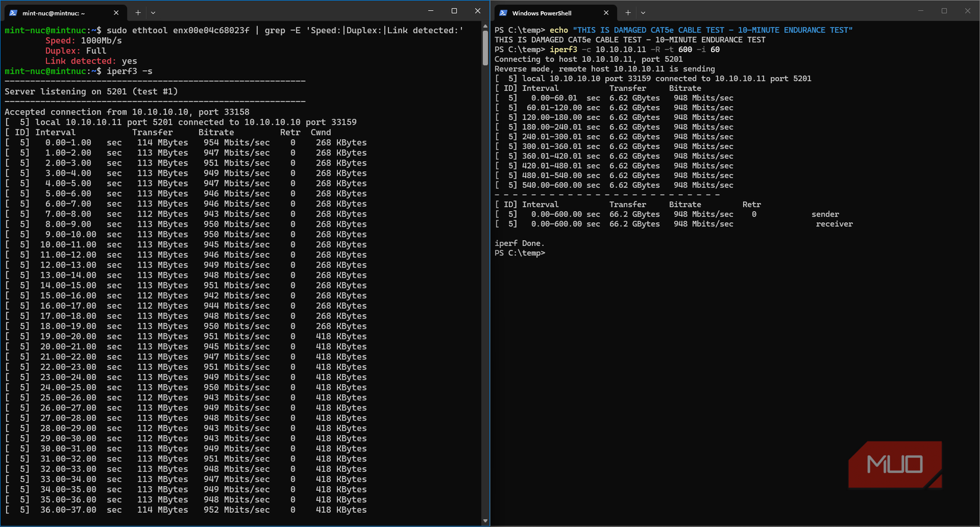Viewport: 980px width, 527px height.
Task: Expand the tab dropdown in the PowerShell window
Action: 643,12
